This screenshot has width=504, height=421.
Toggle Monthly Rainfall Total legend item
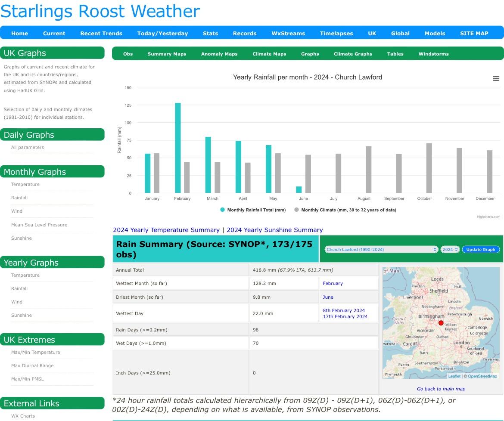pyautogui.click(x=253, y=210)
